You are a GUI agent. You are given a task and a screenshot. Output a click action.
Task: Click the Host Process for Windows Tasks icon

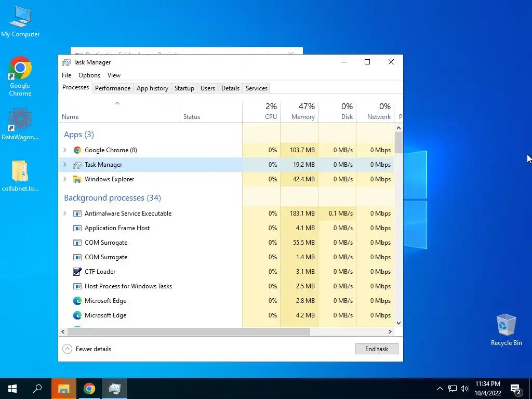77,286
